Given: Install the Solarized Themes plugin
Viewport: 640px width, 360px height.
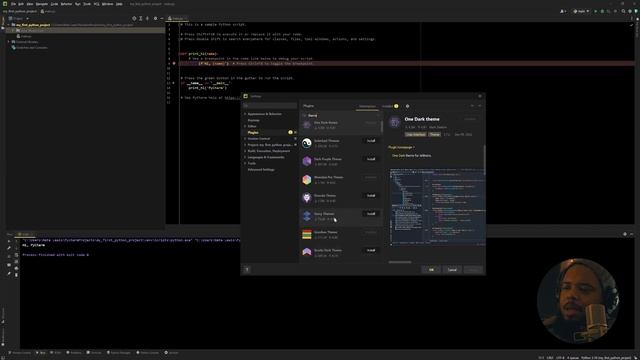Looking at the screenshot, I should tap(371, 141).
